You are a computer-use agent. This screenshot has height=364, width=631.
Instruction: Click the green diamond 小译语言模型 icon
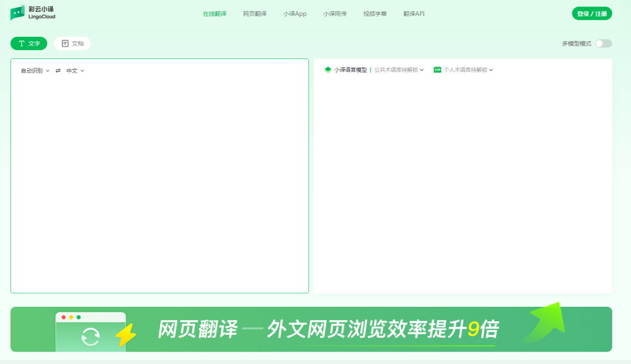point(327,70)
